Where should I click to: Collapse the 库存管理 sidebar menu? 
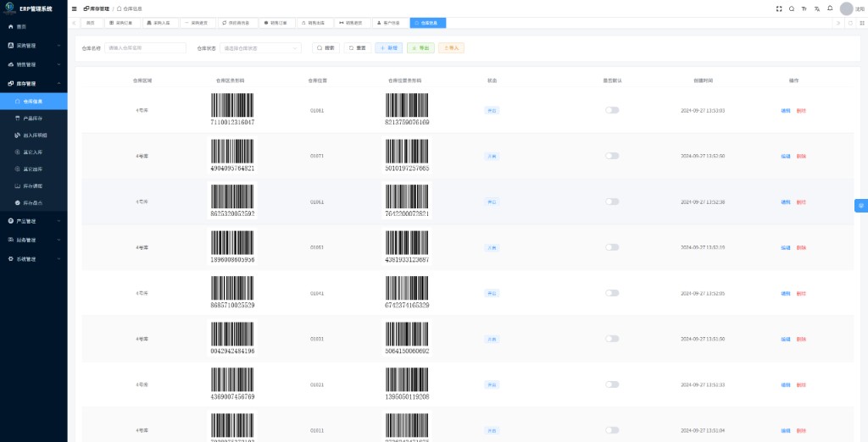(x=34, y=84)
